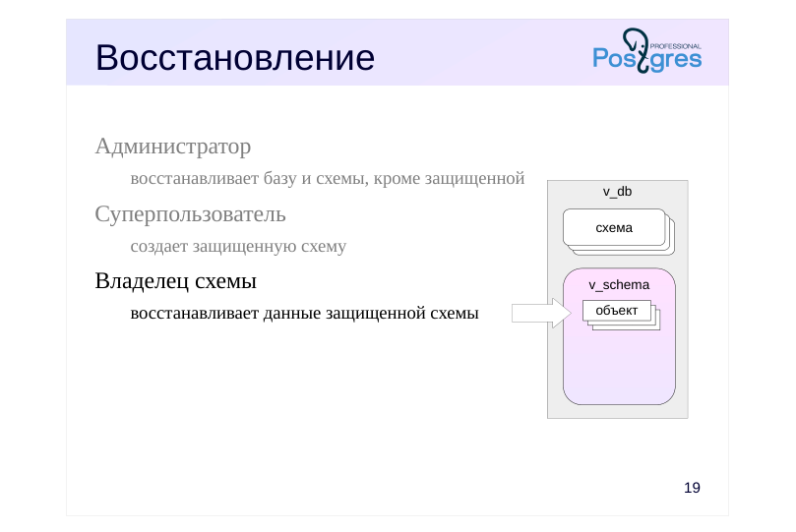
Task: Click the v_db label in the diagram
Action: click(x=617, y=191)
